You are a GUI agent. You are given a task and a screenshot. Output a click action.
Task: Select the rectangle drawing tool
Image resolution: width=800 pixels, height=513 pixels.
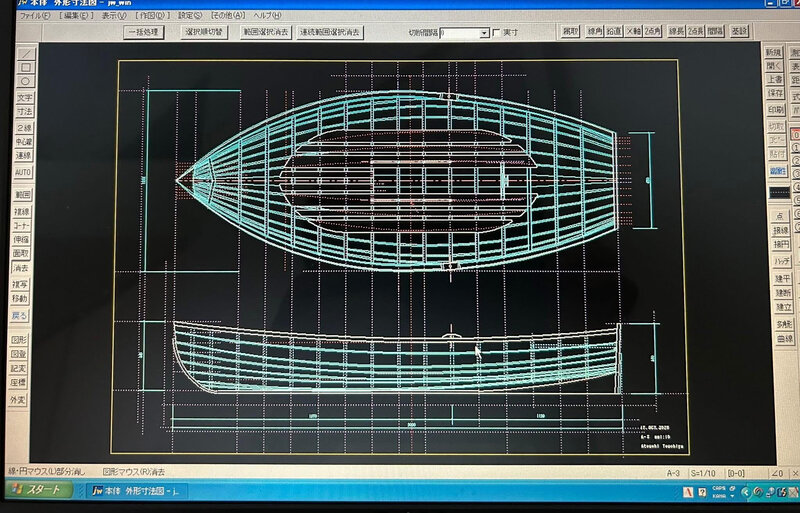coord(25,67)
